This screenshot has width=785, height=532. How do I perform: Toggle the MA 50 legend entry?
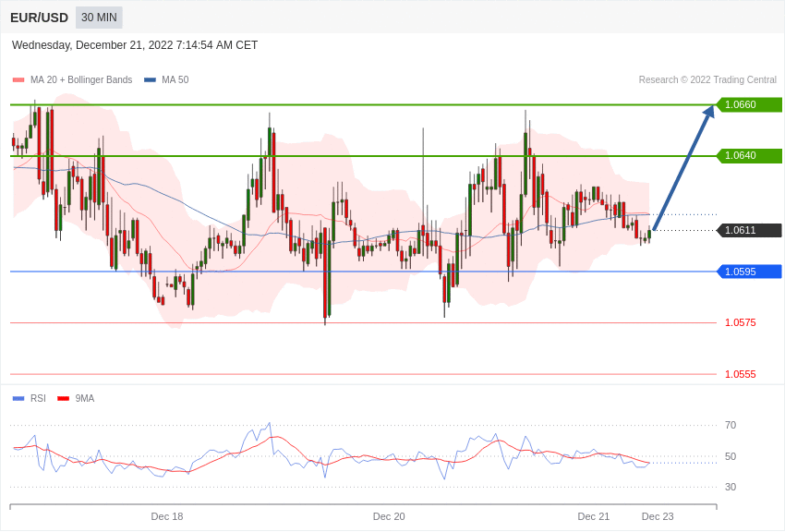tap(166, 79)
